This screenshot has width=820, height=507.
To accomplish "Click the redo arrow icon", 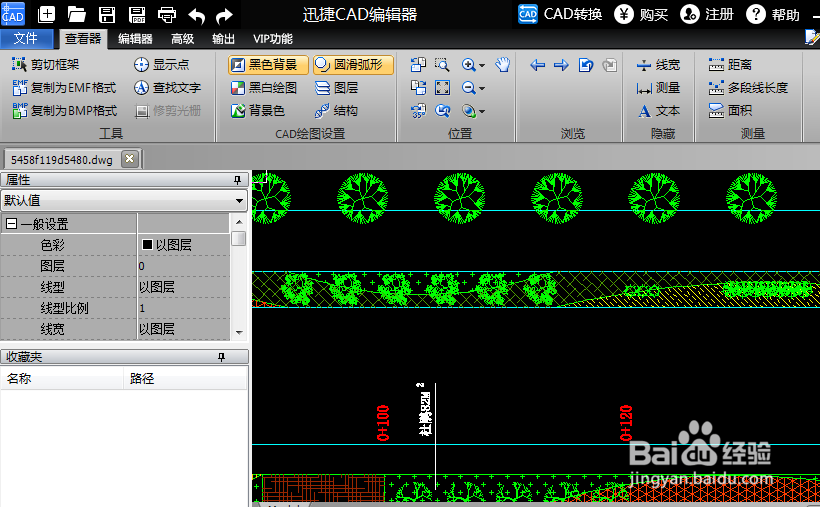I will coord(224,16).
